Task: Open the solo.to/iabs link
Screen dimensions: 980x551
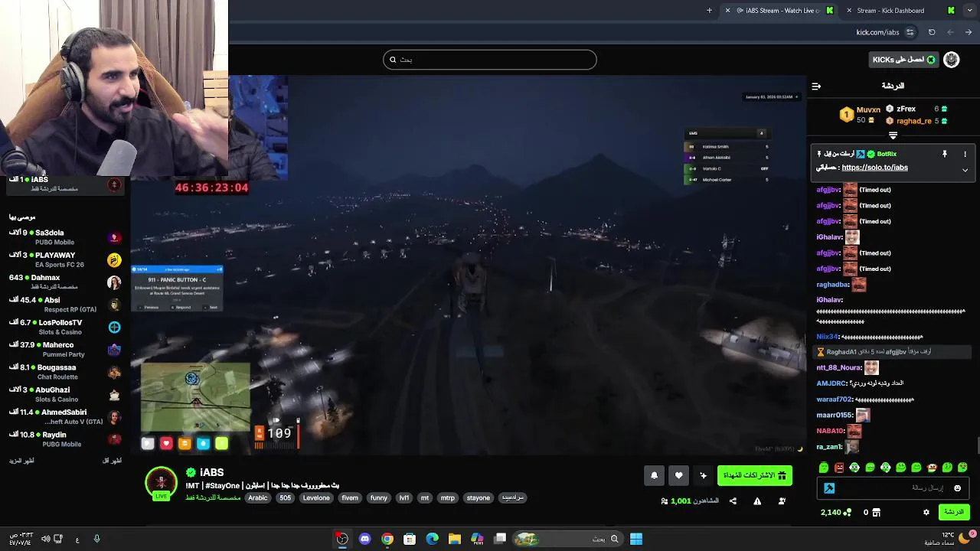Action: click(874, 168)
